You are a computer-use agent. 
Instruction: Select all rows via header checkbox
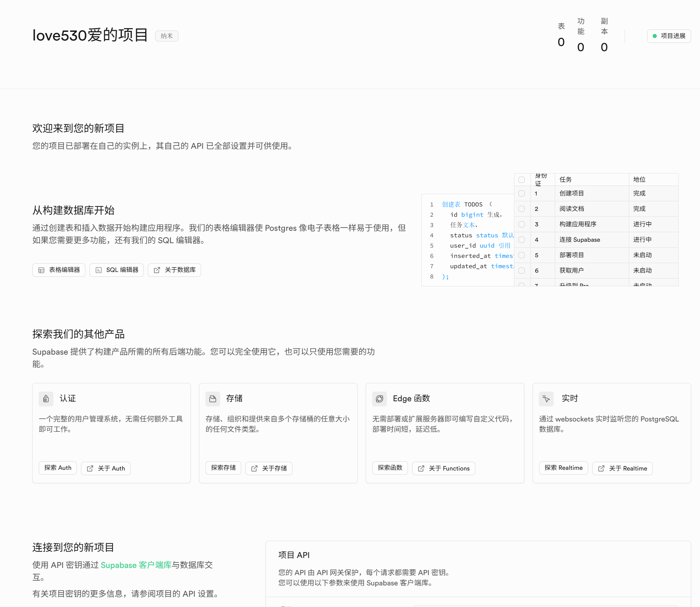[x=522, y=180]
